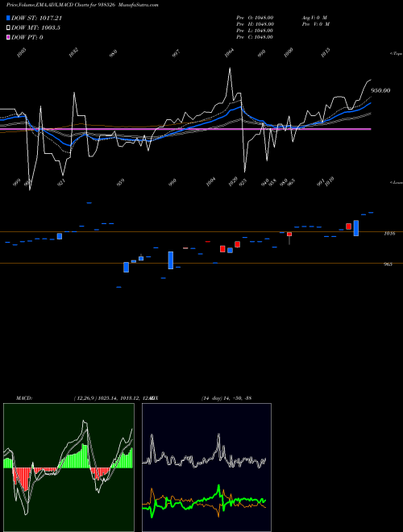The height and width of the screenshot is (532, 403).
Task: Click the 'Price,Volume,EMA,ADX,MACD Charts for 938326' title
Action: click(x=62, y=5)
